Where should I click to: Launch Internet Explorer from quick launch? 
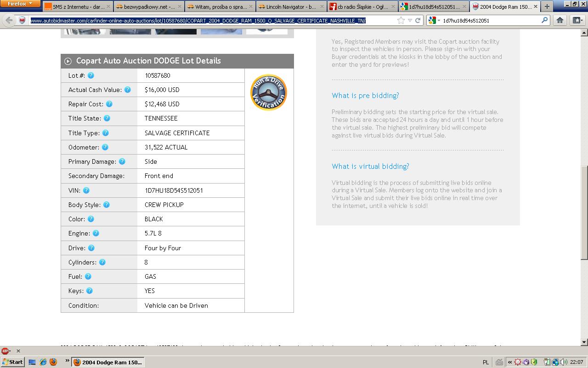pyautogui.click(x=43, y=362)
